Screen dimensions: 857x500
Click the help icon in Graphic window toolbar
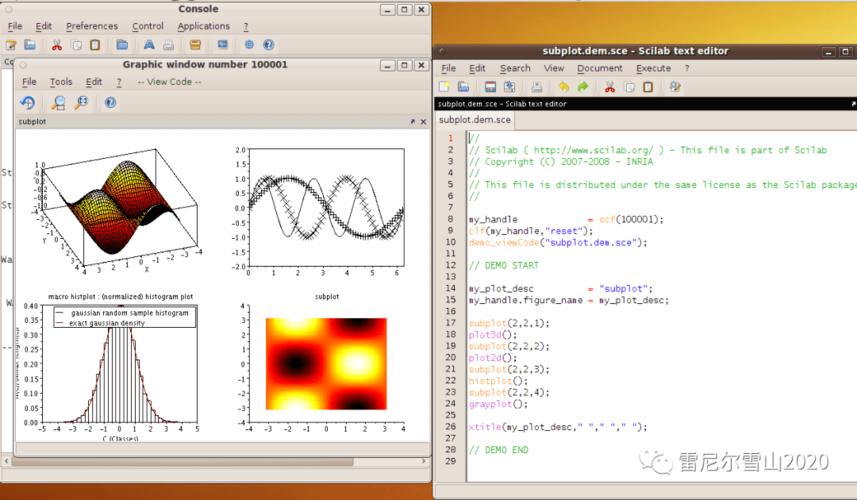pyautogui.click(x=110, y=102)
